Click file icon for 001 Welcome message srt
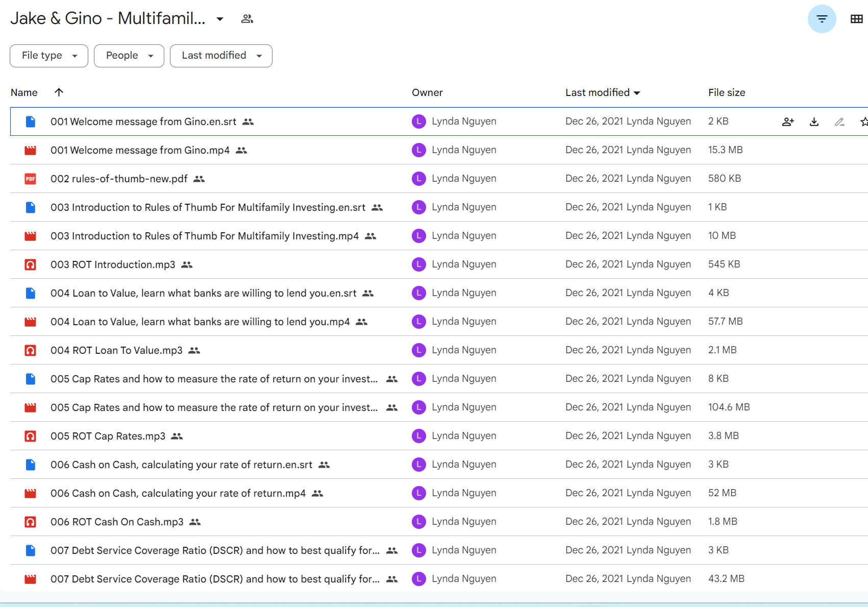The height and width of the screenshot is (607, 868). (x=31, y=122)
